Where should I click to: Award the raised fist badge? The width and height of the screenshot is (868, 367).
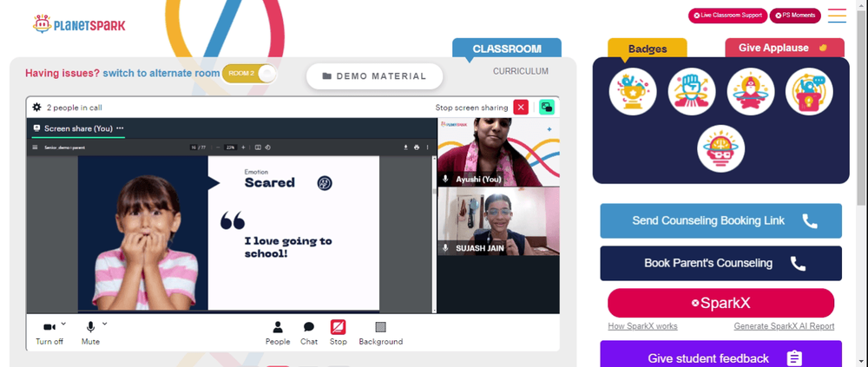(x=692, y=92)
